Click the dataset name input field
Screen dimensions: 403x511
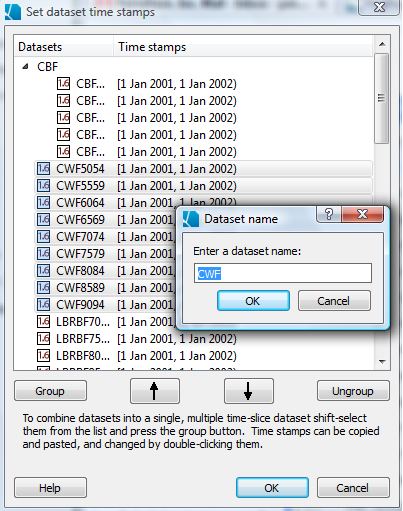tap(283, 273)
